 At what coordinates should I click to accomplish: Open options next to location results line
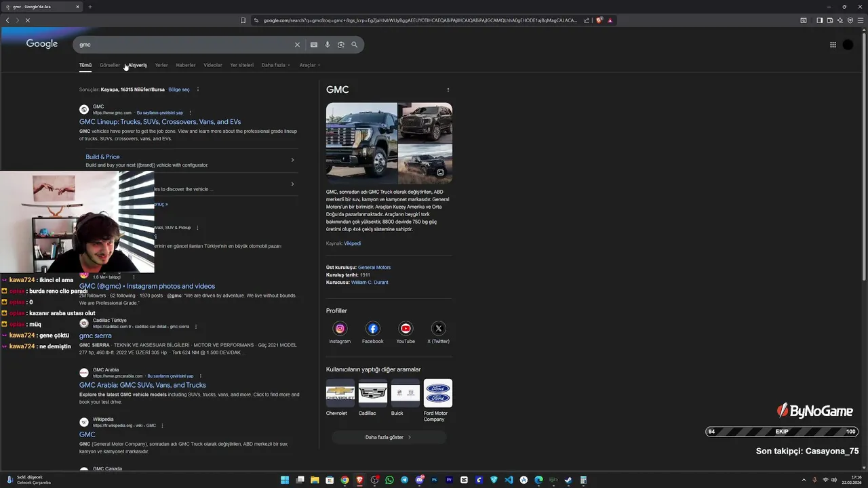click(198, 89)
